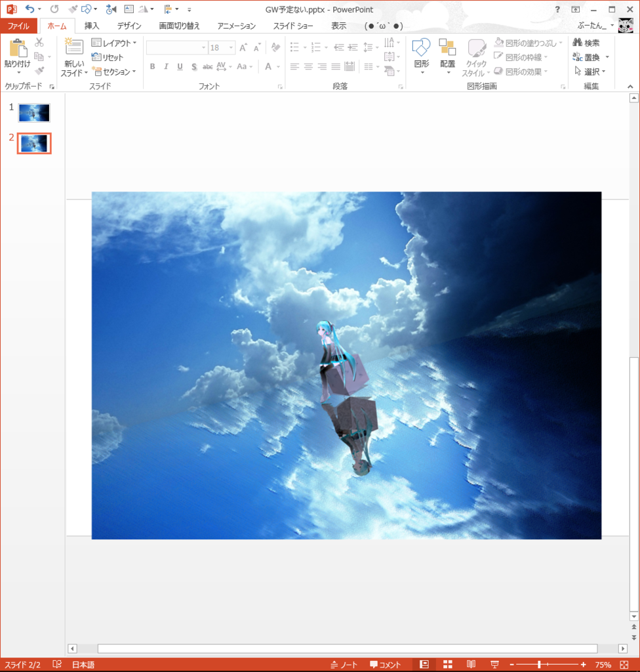The width and height of the screenshot is (640, 672).
Task: Click the New Slide (新しいスライド) icon
Action: (x=74, y=47)
